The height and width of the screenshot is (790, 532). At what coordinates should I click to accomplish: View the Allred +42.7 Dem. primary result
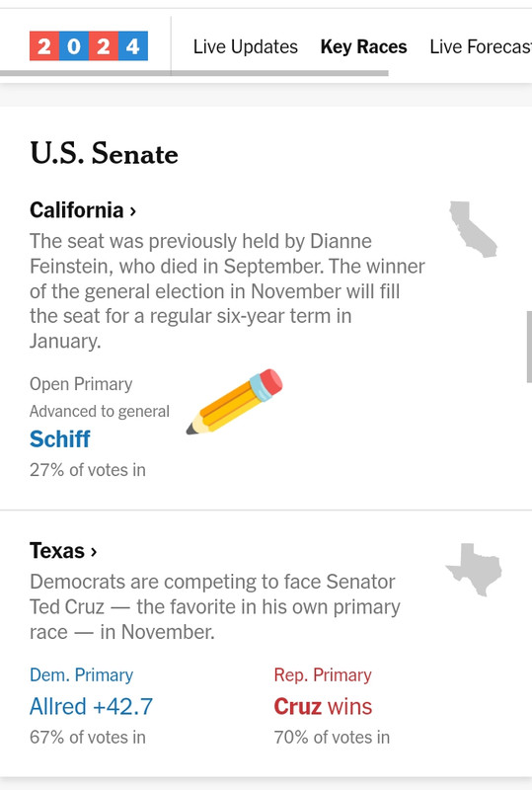pos(91,706)
